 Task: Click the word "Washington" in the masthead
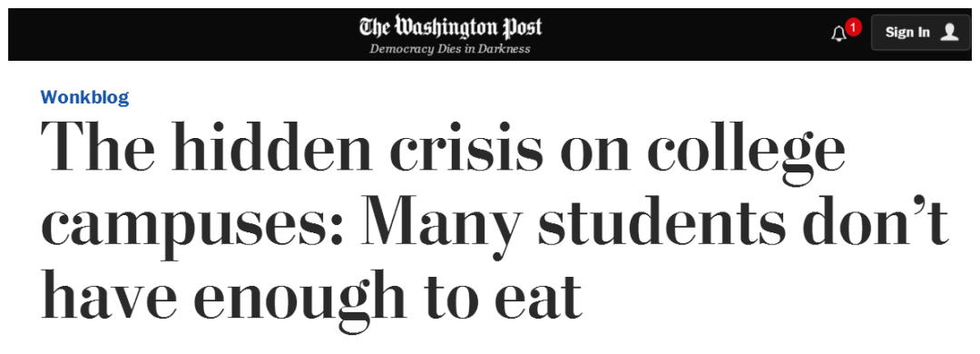pos(445,27)
